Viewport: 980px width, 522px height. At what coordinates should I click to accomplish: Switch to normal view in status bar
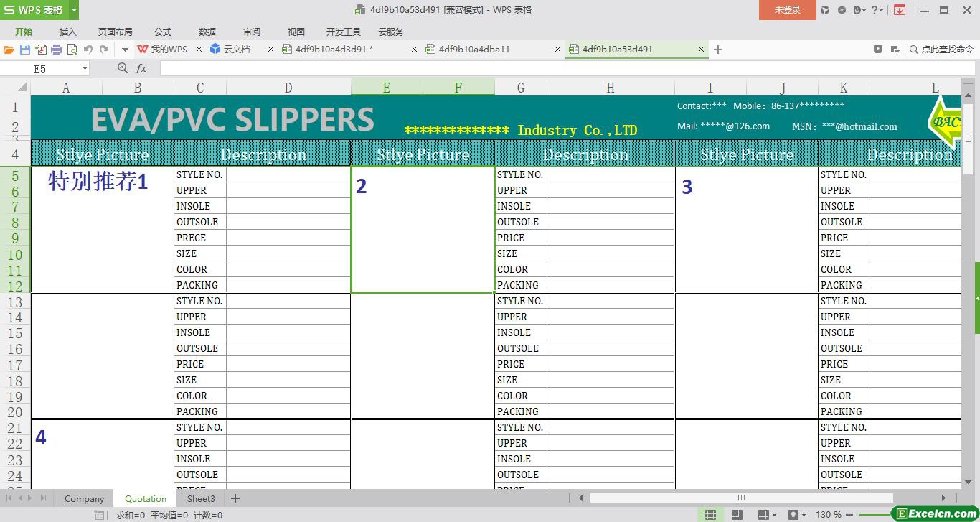(710, 515)
